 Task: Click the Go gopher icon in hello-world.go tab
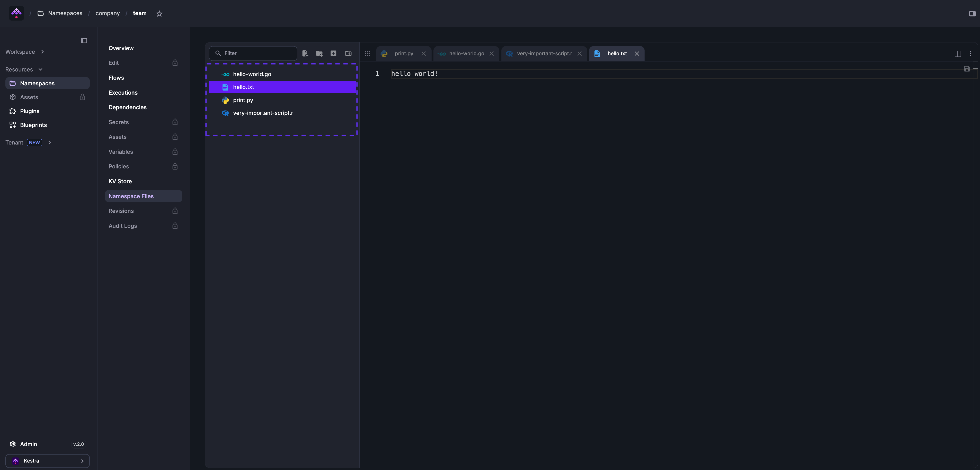442,54
